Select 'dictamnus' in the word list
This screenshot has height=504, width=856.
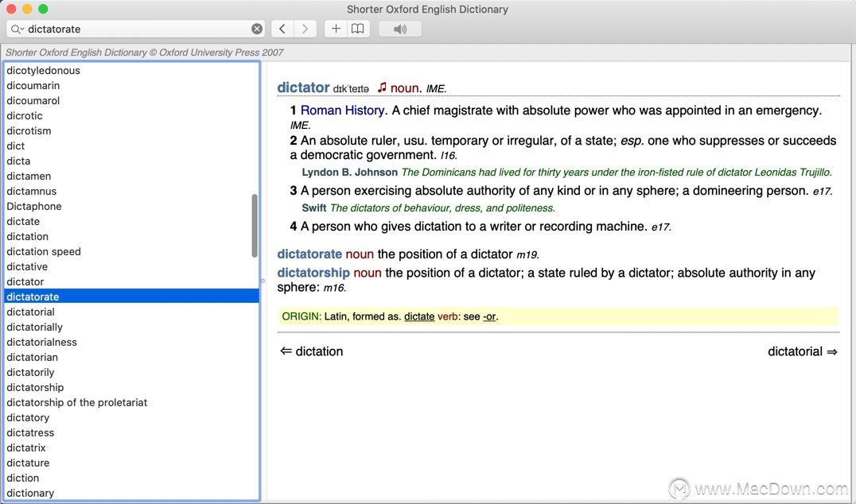point(131,192)
